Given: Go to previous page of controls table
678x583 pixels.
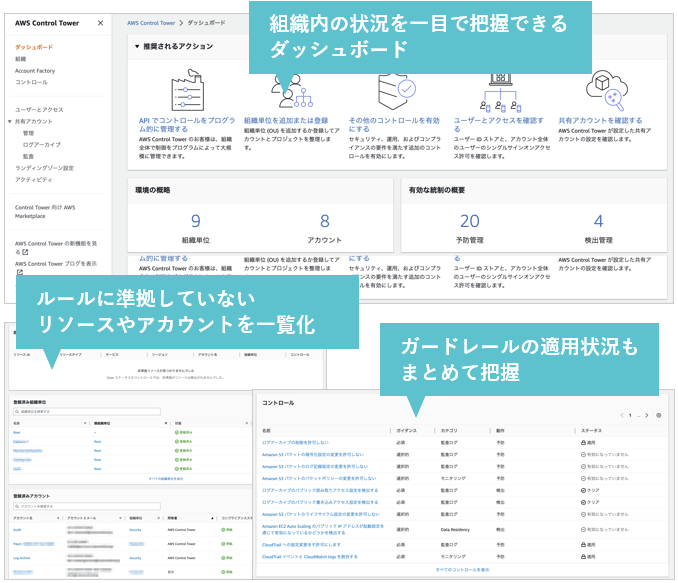Looking at the screenshot, I should pyautogui.click(x=621, y=414).
